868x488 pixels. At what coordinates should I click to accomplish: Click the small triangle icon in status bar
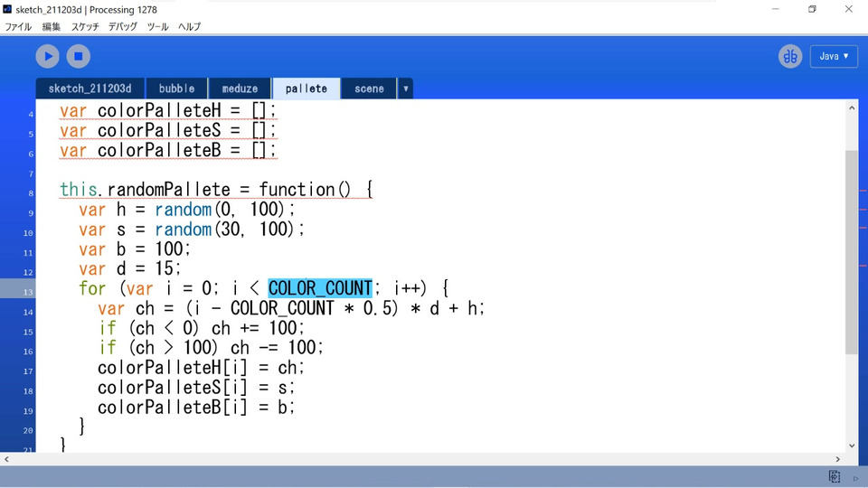click(x=856, y=479)
